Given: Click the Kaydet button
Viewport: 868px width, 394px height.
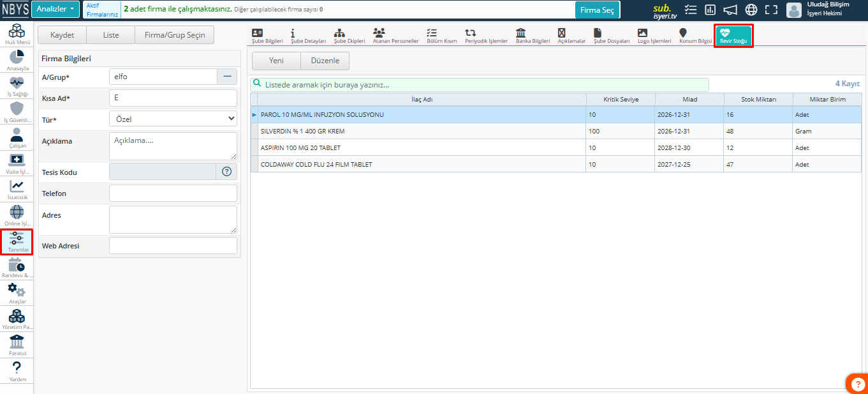Looking at the screenshot, I should tap(63, 35).
